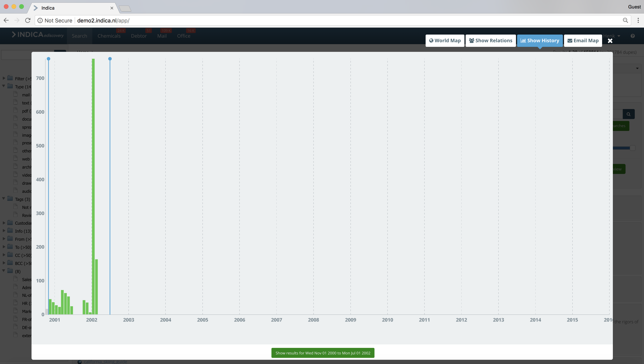Expand the From folder
The image size is (644, 364).
[x=4, y=239]
